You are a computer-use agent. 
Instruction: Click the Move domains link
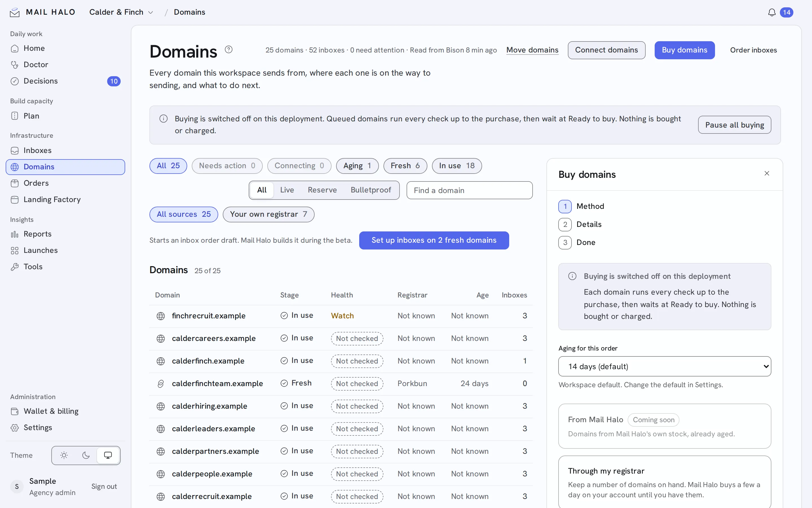pos(532,50)
